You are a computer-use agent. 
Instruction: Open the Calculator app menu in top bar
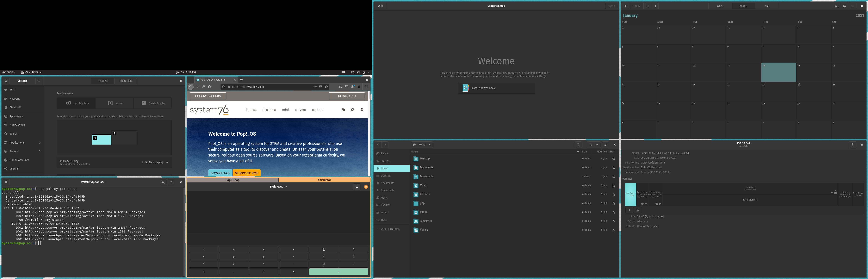click(31, 72)
